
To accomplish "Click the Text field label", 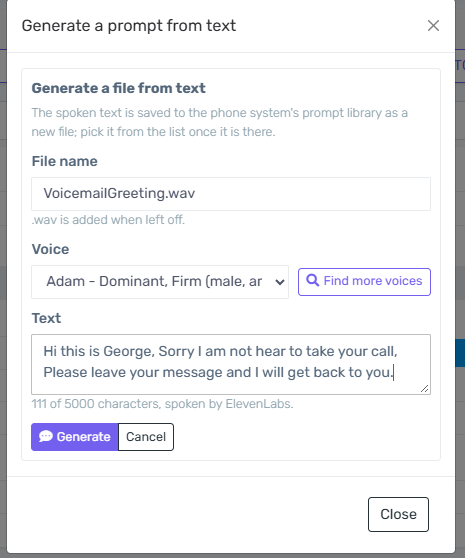I will [x=46, y=318].
